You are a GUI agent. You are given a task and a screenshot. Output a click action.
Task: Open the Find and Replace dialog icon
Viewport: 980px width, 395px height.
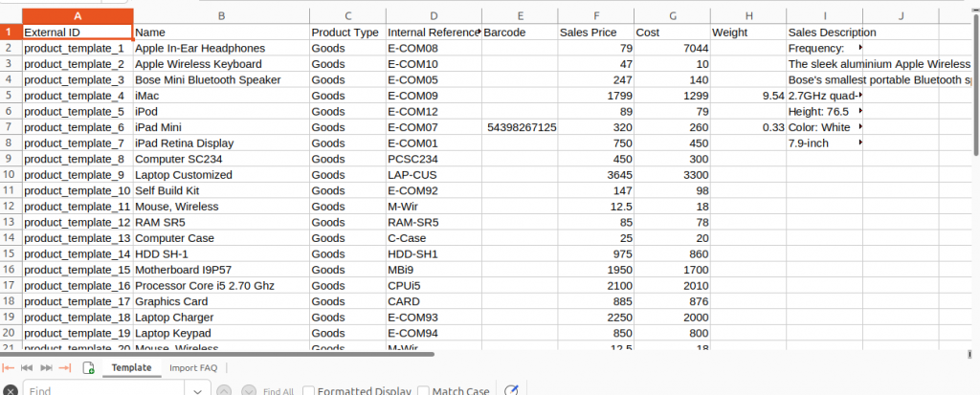point(511,390)
